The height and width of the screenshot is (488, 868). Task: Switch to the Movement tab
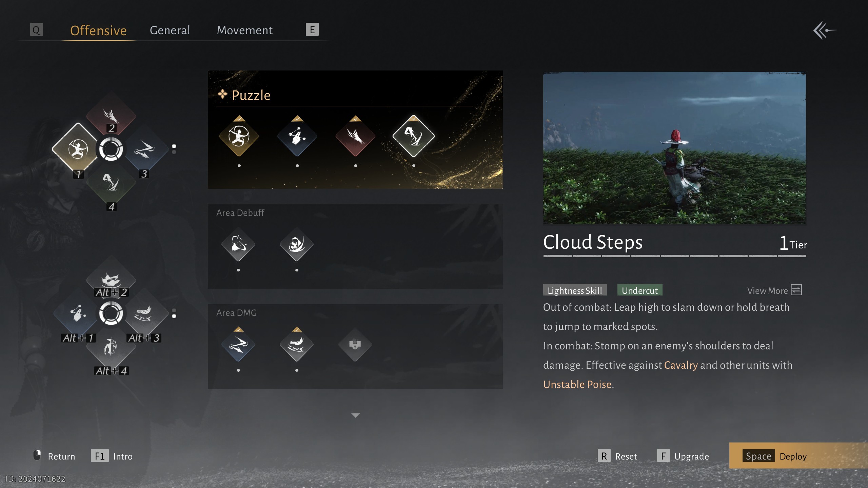click(x=244, y=30)
